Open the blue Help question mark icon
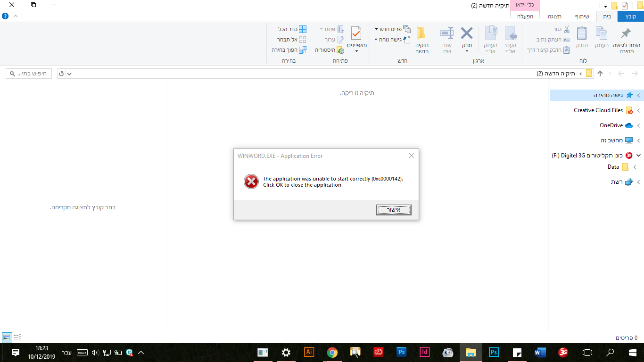The image size is (644, 362). tap(5, 16)
